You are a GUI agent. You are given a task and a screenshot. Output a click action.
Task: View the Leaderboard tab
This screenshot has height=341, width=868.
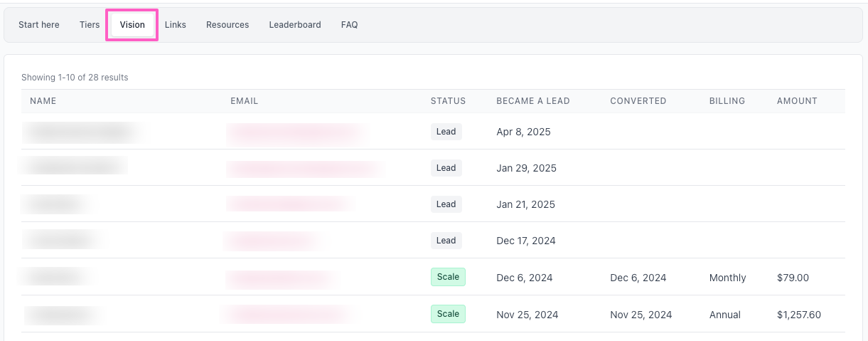pyautogui.click(x=295, y=25)
